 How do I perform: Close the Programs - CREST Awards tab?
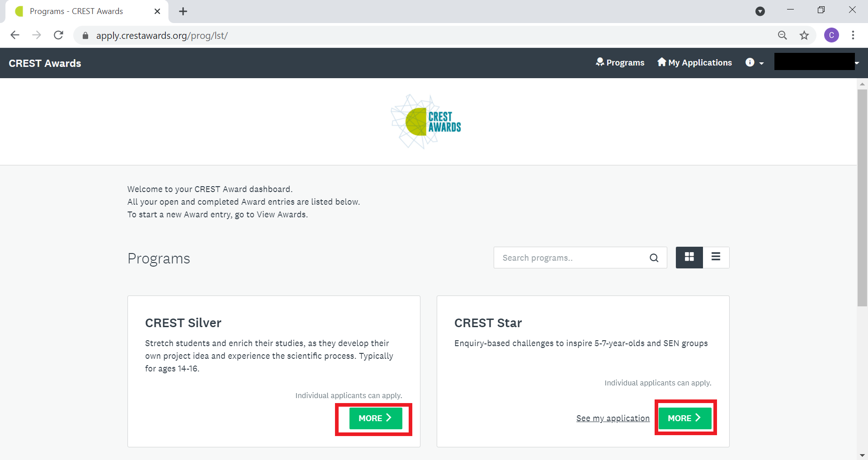pyautogui.click(x=157, y=11)
